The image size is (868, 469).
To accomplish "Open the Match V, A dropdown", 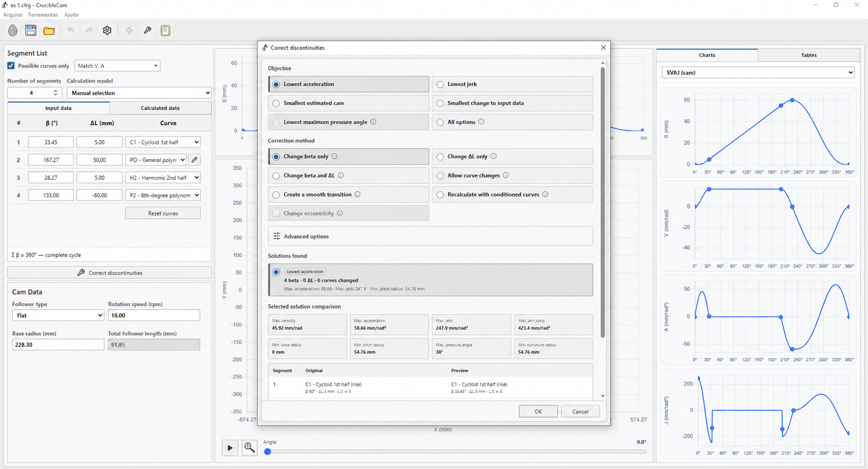I will 118,66.
